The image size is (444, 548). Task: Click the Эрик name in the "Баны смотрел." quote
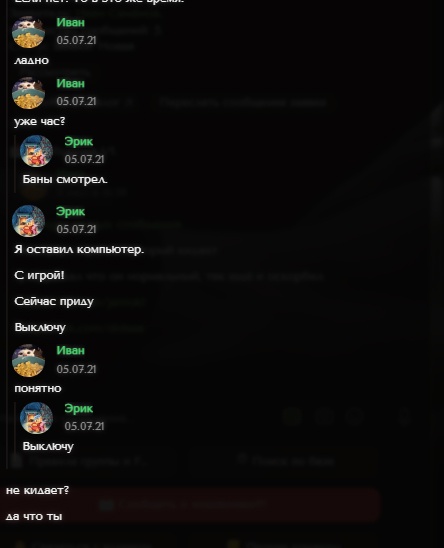79,142
